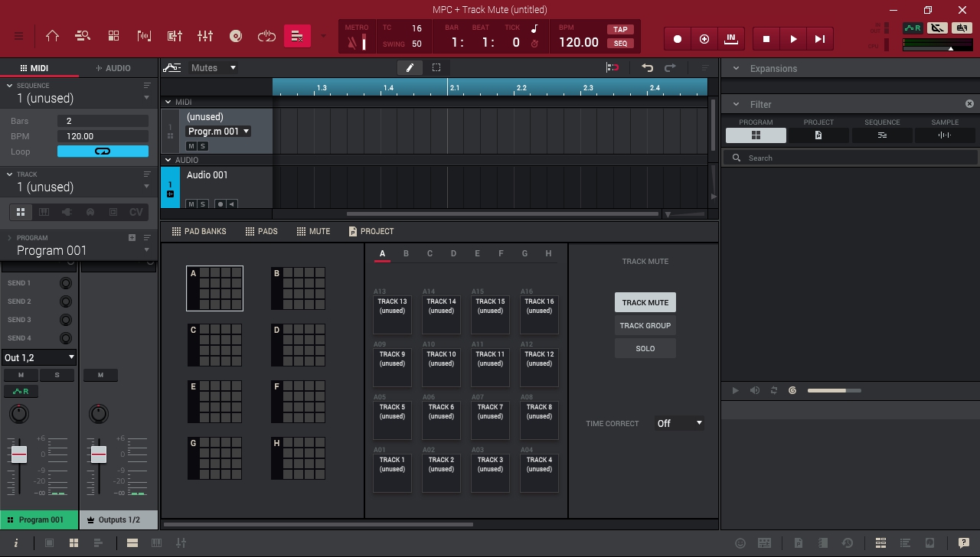Image resolution: width=980 pixels, height=557 pixels.
Task: Open the track view browse icon
Action: (83, 36)
